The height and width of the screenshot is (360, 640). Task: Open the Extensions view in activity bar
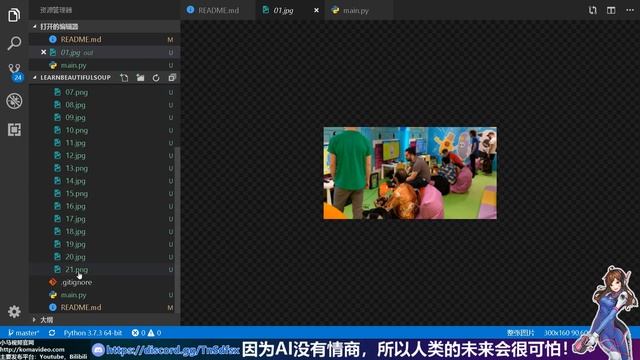14,129
